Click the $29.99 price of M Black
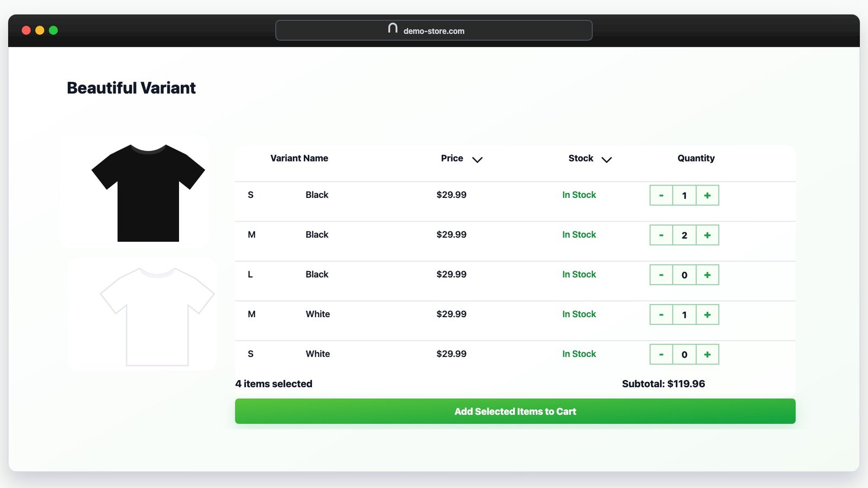This screenshot has height=488, width=868. coord(451,234)
